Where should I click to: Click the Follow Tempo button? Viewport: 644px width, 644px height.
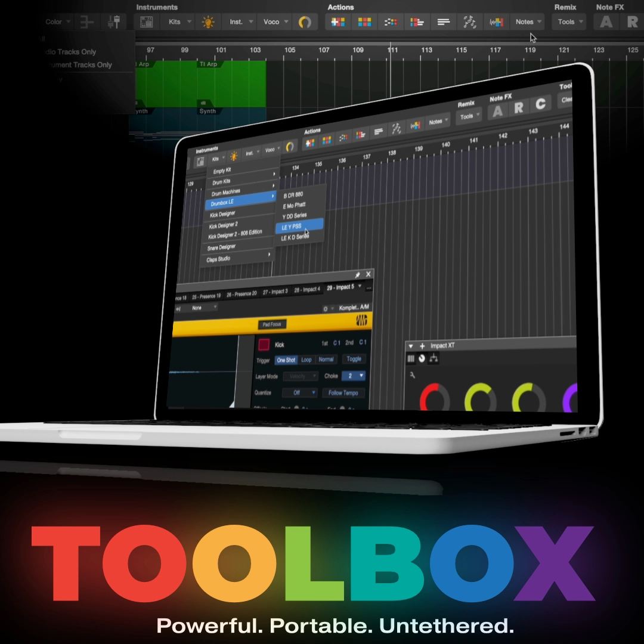tap(343, 393)
